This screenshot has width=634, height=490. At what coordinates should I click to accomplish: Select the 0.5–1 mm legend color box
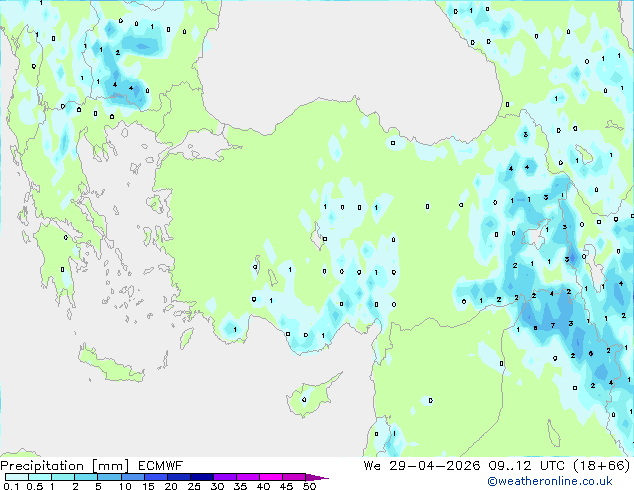[x=40, y=477]
